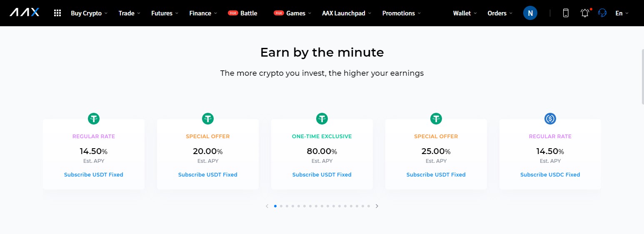Open the Futures menu
Image resolution: width=644 pixels, height=234 pixels.
click(165, 13)
